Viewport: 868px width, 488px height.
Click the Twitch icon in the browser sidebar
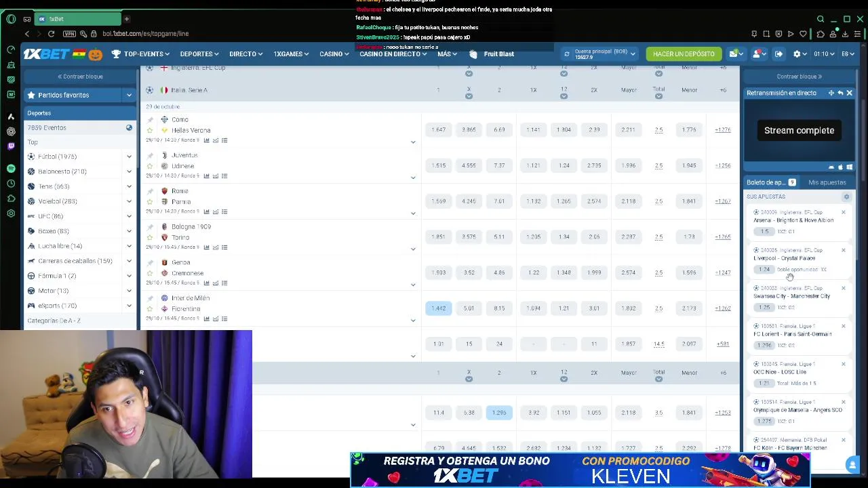point(11,146)
